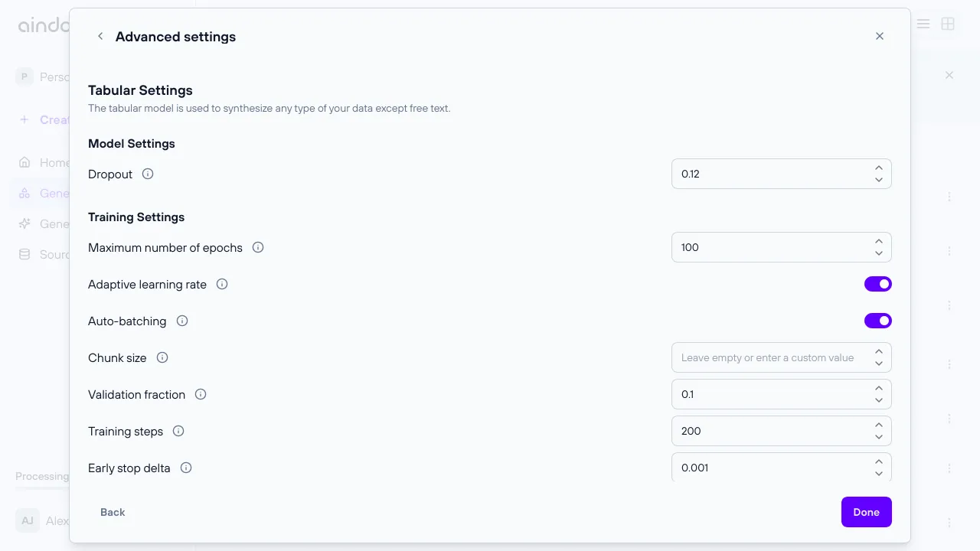Turn off Auto-batching

pyautogui.click(x=878, y=321)
